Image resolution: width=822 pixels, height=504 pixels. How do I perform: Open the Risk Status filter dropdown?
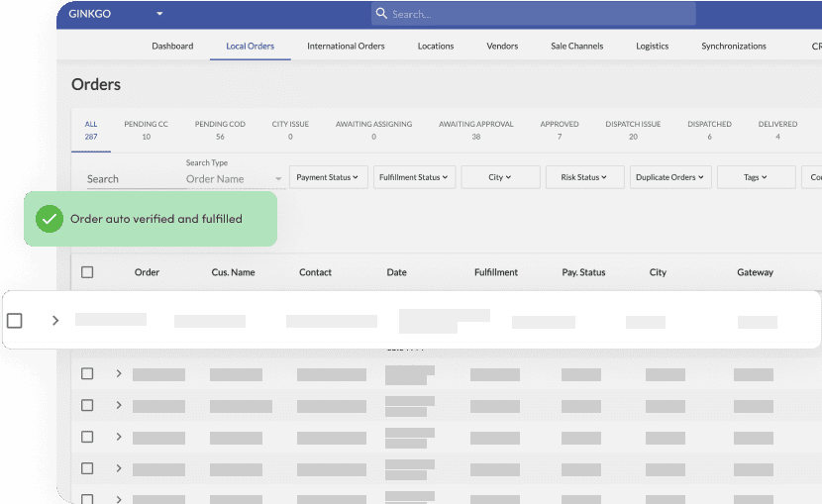(583, 177)
